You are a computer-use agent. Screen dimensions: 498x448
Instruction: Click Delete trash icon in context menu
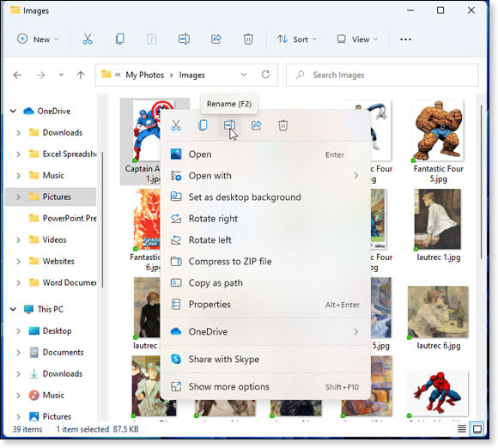[x=283, y=125]
